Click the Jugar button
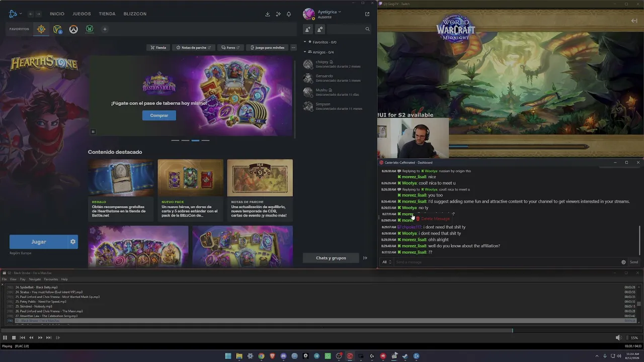644x362 pixels. (39, 242)
